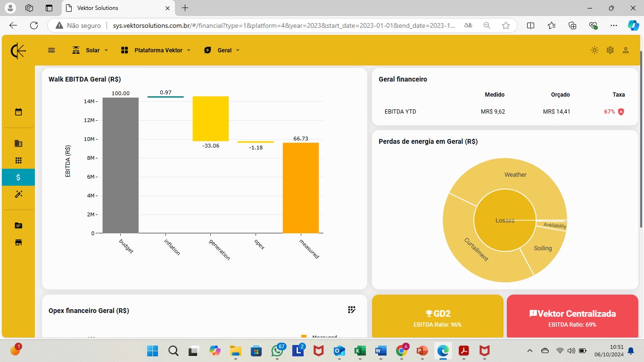
Task: Open Excel from the Windows taskbar
Action: coord(360,351)
